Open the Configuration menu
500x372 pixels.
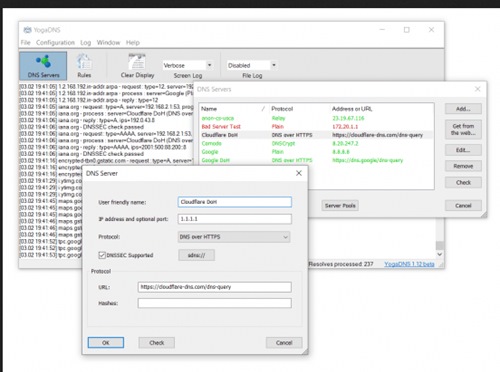[x=55, y=43]
